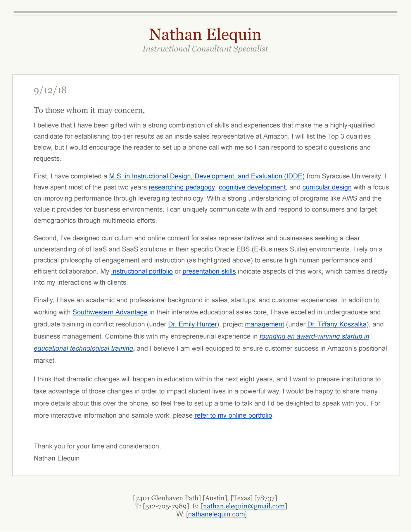Click the Instructional Consultant Specialist subtitle
411x532 pixels.
coord(205,49)
